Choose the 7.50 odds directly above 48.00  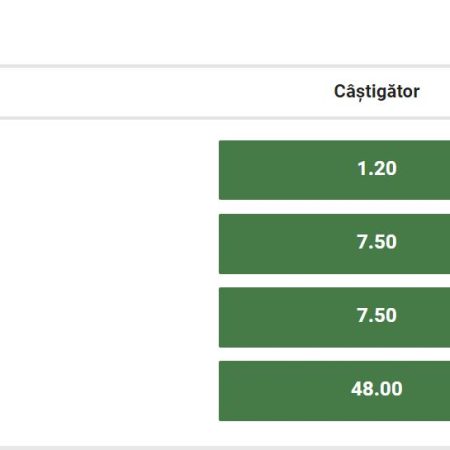[x=334, y=317]
